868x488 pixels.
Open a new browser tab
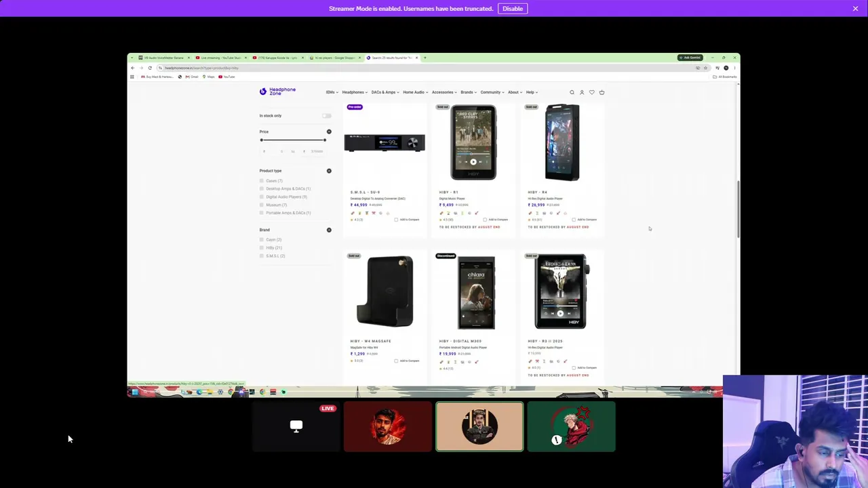point(425,58)
